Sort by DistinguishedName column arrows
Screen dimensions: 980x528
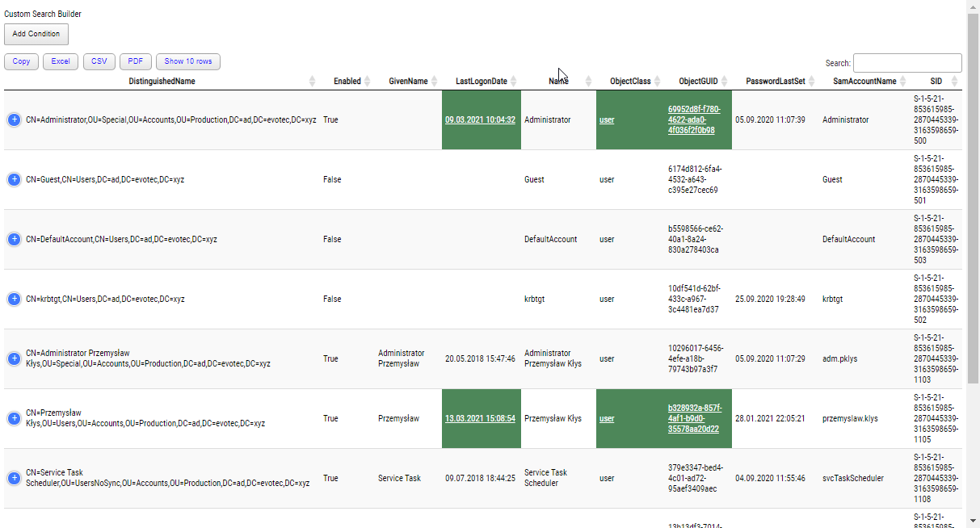pyautogui.click(x=313, y=82)
